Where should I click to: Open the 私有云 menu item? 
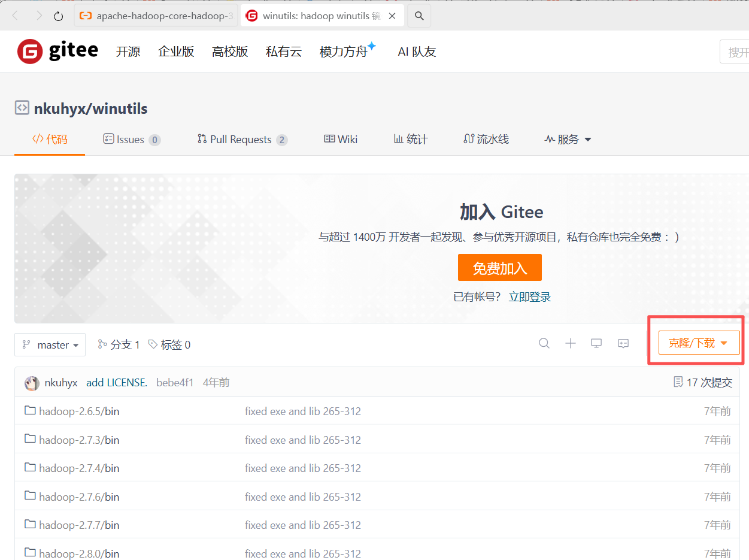coord(284,52)
